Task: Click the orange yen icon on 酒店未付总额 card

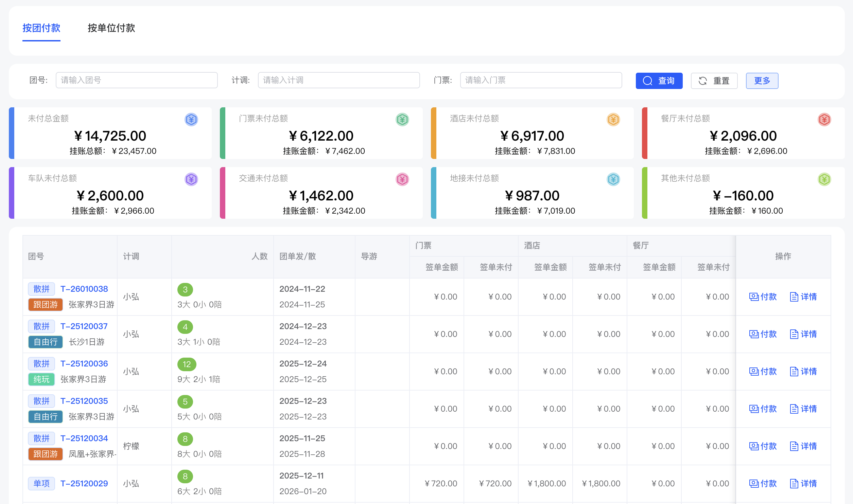Action: [613, 120]
